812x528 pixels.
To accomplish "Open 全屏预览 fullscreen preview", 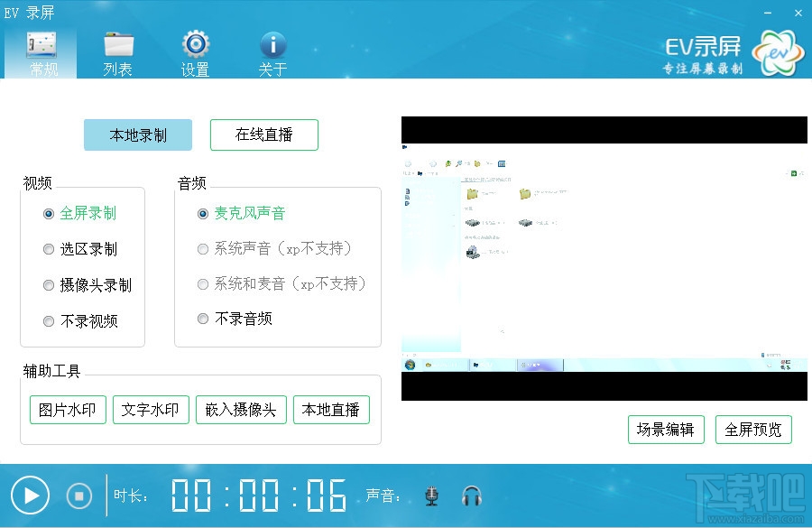I will [753, 430].
